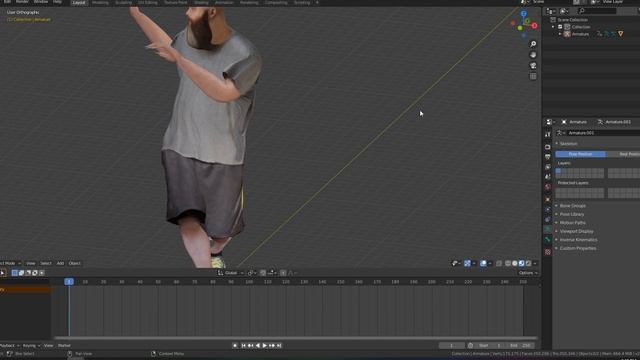The image size is (640, 360).
Task: Open the viewport Object menu
Action: 75,264
